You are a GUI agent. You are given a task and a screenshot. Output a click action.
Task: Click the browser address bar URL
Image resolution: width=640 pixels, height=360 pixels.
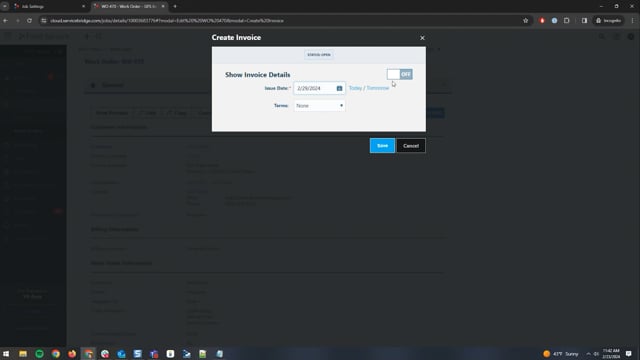pyautogui.click(x=167, y=20)
